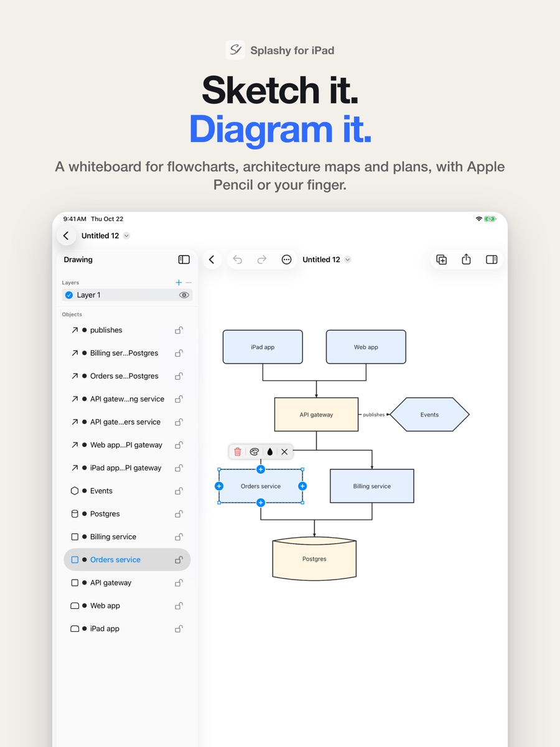Image resolution: width=560 pixels, height=747 pixels.
Task: Click the lock icon for Billing service row
Action: [179, 537]
